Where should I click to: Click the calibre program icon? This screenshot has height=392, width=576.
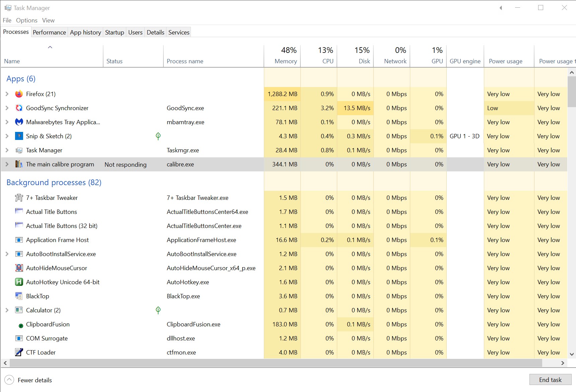pyautogui.click(x=19, y=164)
